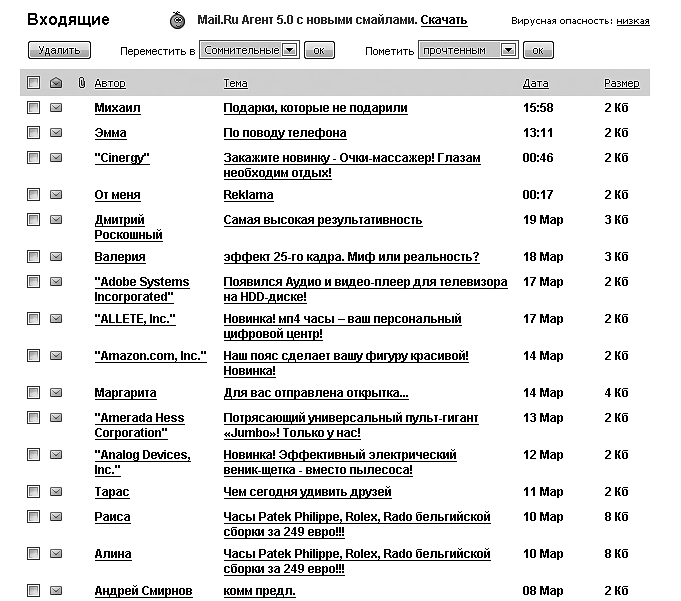Click sender "Amazon.com, Inc."
This screenshot has height=601, width=681.
coord(150,356)
